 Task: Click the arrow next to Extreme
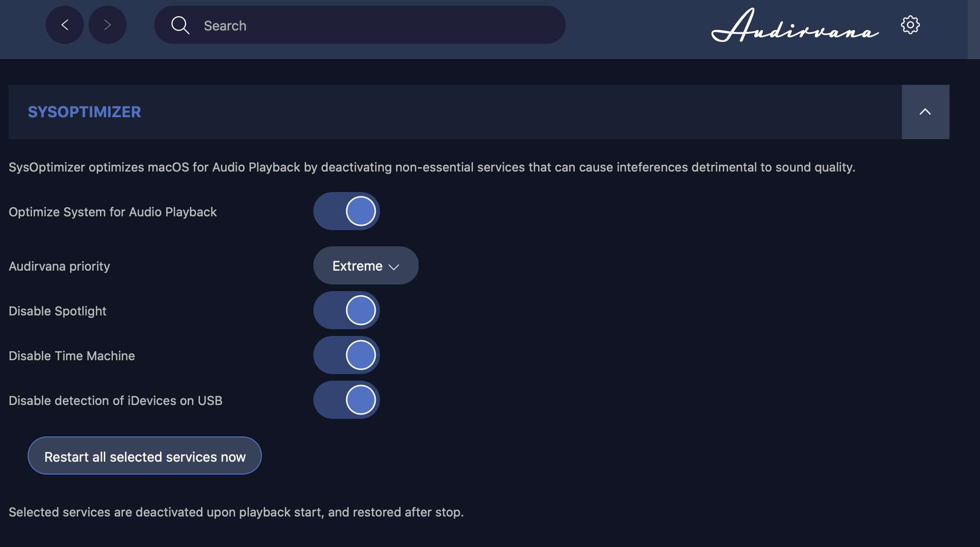point(394,267)
